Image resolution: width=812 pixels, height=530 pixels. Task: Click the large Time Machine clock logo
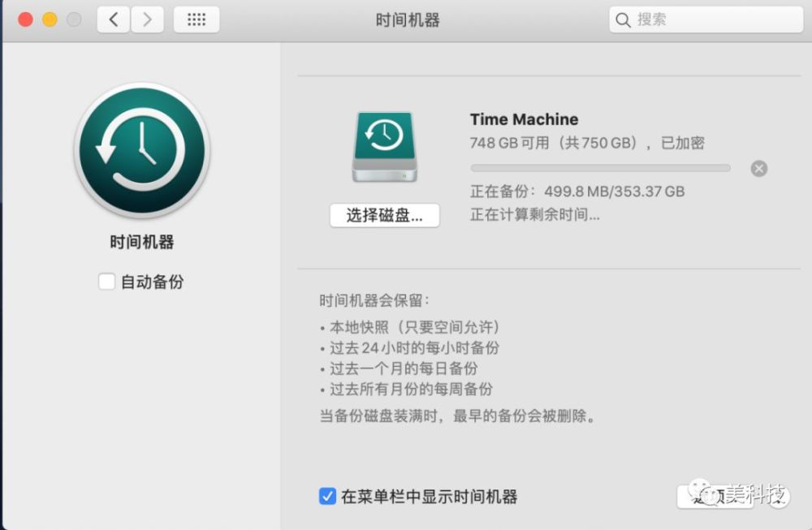click(142, 150)
